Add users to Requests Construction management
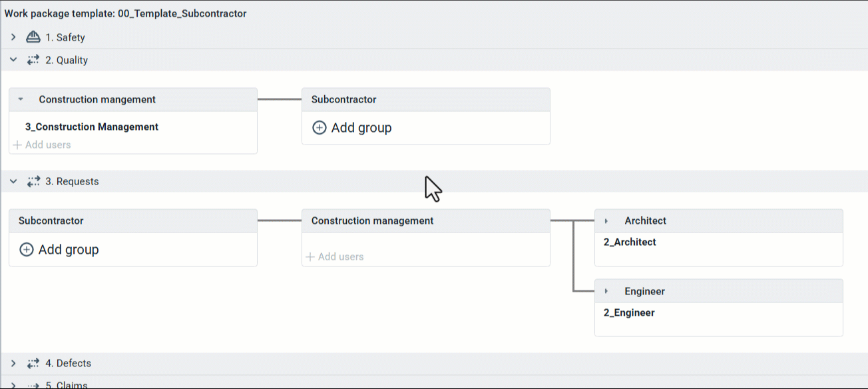The image size is (868, 389). [x=335, y=256]
